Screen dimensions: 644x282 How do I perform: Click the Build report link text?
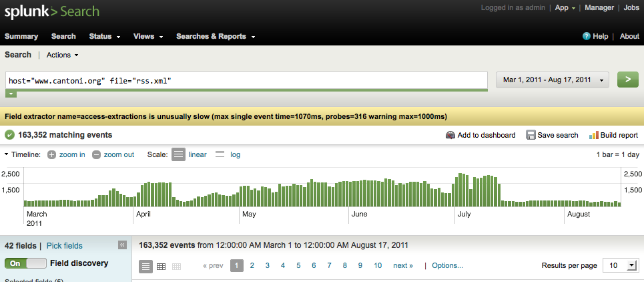coord(619,135)
